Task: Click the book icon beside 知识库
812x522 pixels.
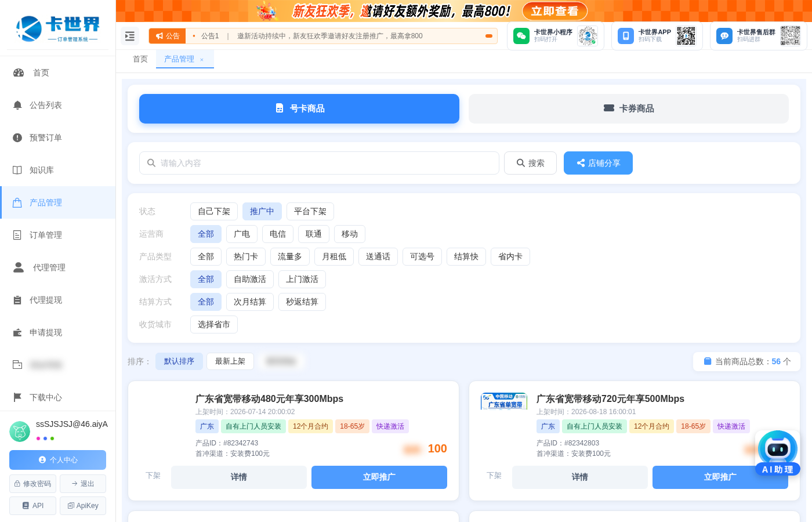Action: tap(17, 170)
